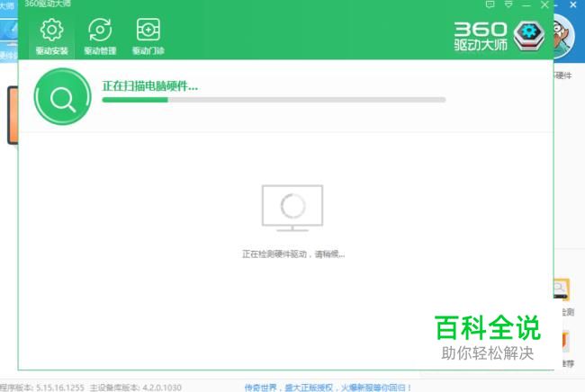Click the hardware scan progress bar
Screen dimensions: 585x392
click(x=274, y=100)
